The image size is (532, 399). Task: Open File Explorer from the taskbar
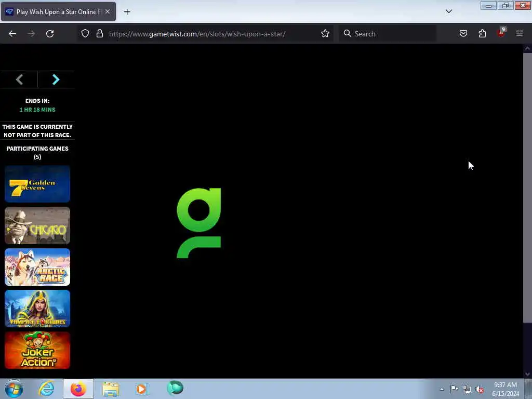[x=111, y=389]
